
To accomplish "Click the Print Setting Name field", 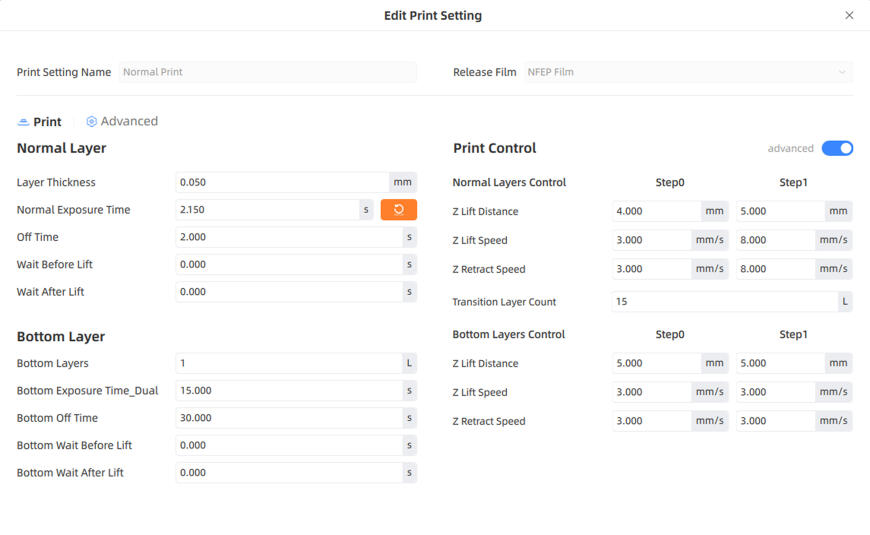I will 267,72.
